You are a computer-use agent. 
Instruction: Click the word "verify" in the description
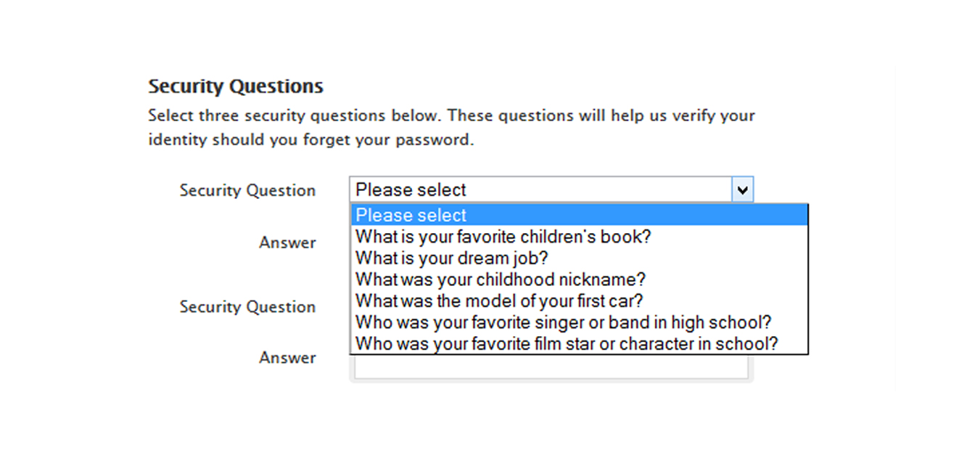pyautogui.click(x=688, y=115)
